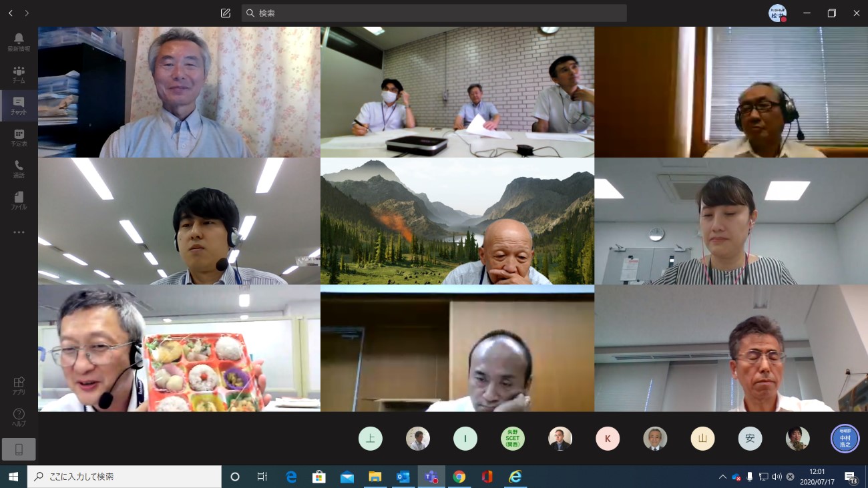Image resolution: width=868 pixels, height=488 pixels.
Task: Click the participant bubble labeled K
Action: coord(608,439)
